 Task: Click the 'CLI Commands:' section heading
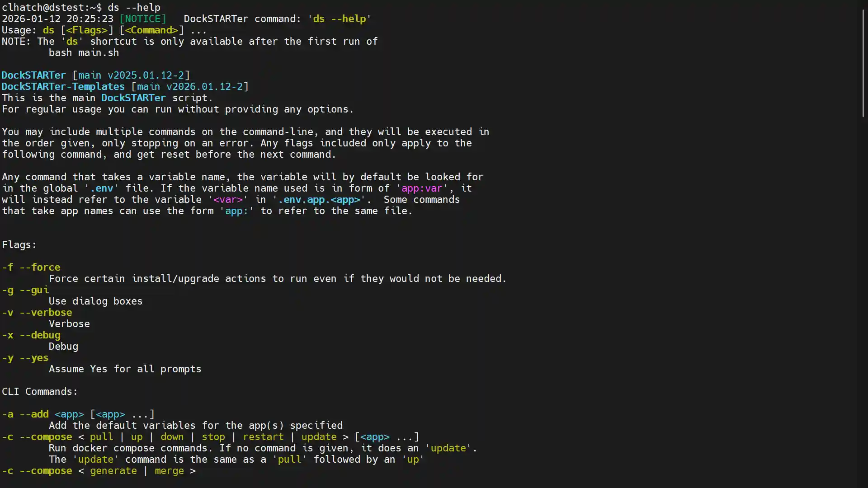pyautogui.click(x=39, y=391)
